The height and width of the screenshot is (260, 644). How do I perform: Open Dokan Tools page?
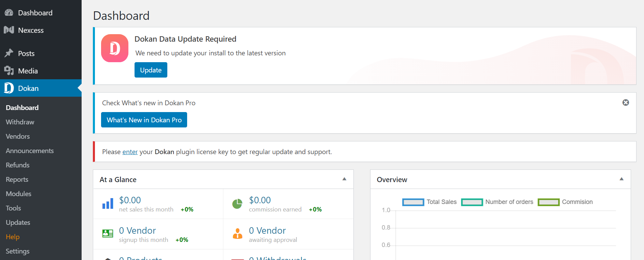13,208
